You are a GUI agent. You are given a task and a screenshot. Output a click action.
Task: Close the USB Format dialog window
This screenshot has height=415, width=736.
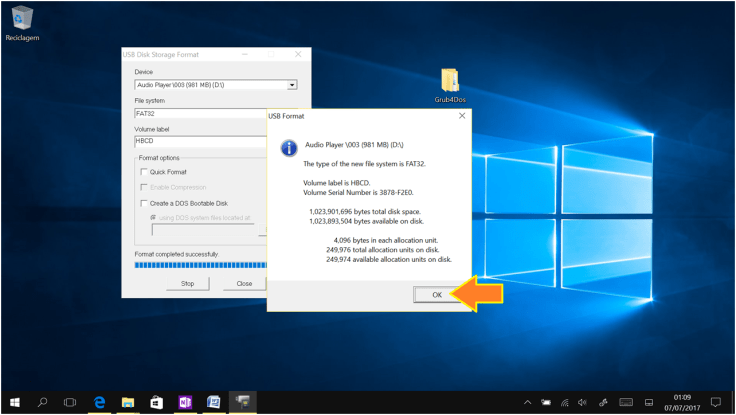coord(461,116)
